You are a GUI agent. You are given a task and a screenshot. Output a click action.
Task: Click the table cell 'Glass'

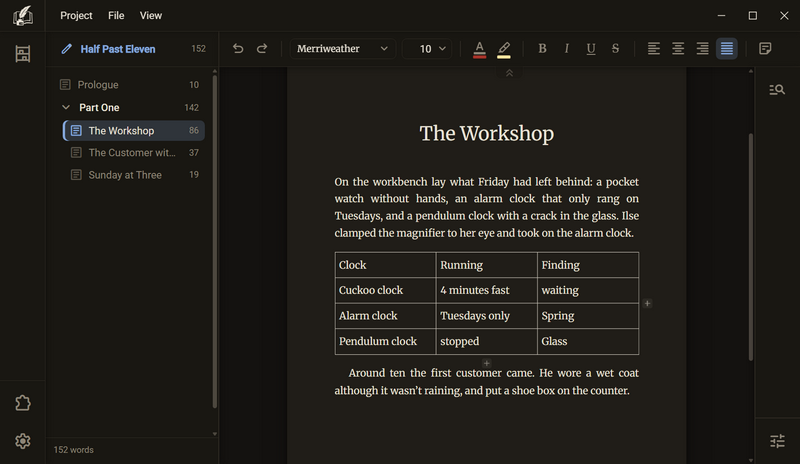[588, 341]
